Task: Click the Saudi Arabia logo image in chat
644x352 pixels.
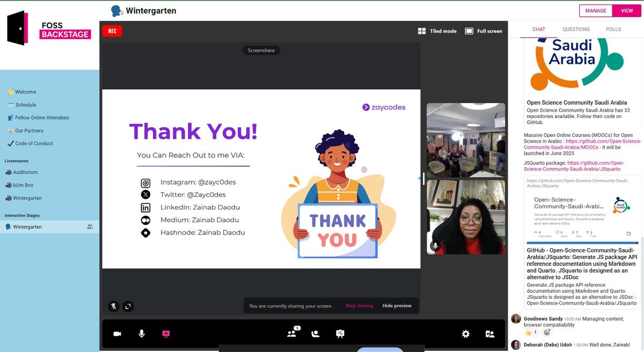Action: (577, 63)
